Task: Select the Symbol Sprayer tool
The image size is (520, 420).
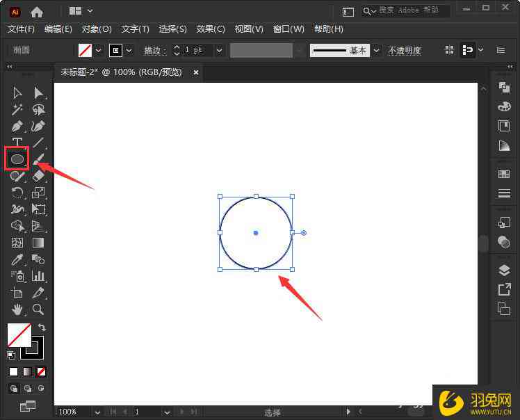Action: pos(17,276)
